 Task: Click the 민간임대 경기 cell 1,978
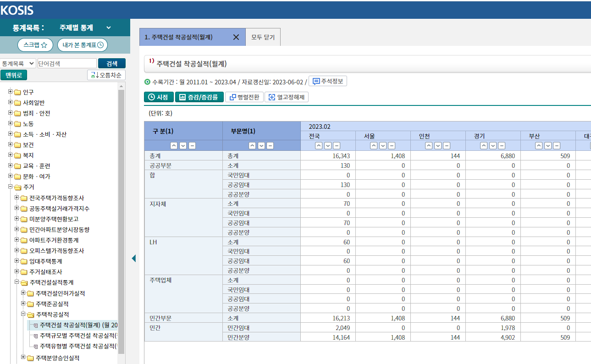point(493,327)
